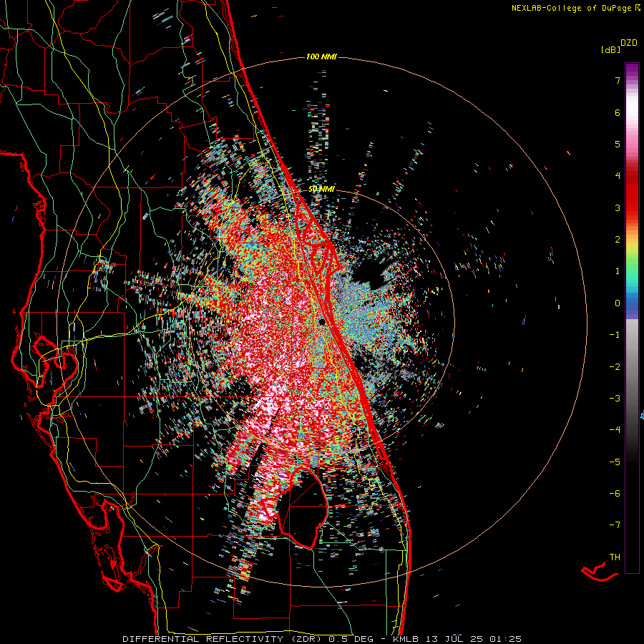
Task: Click the 2 tick label on the color scale
Action: pyautogui.click(x=618, y=240)
